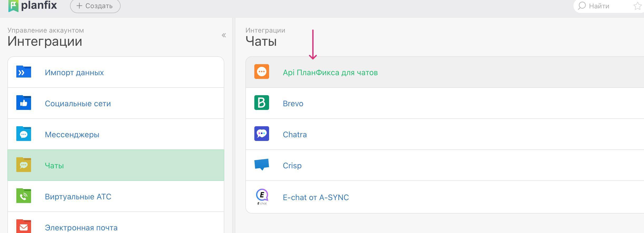Click the green Brevo icon
The image size is (644, 233).
pyautogui.click(x=261, y=103)
